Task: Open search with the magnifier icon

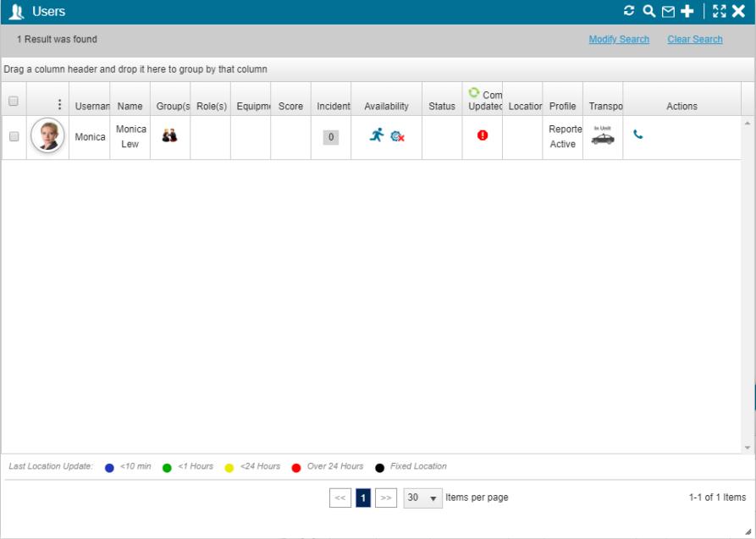Action: pos(648,11)
